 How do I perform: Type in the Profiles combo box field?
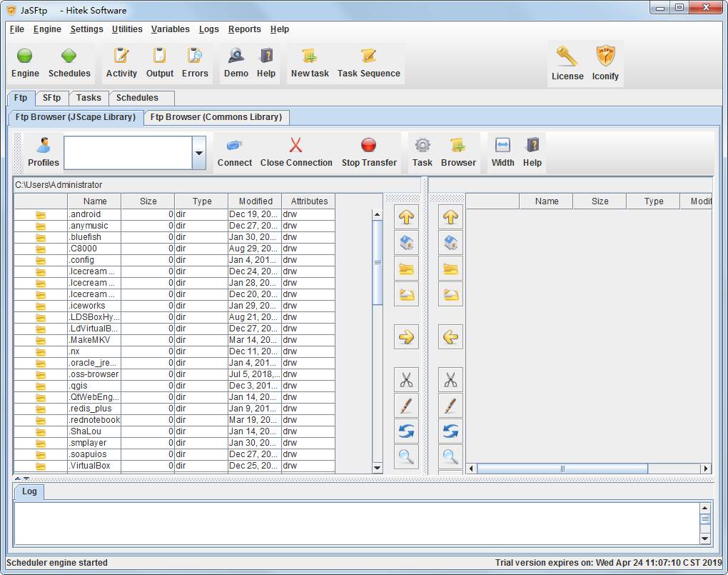click(128, 153)
